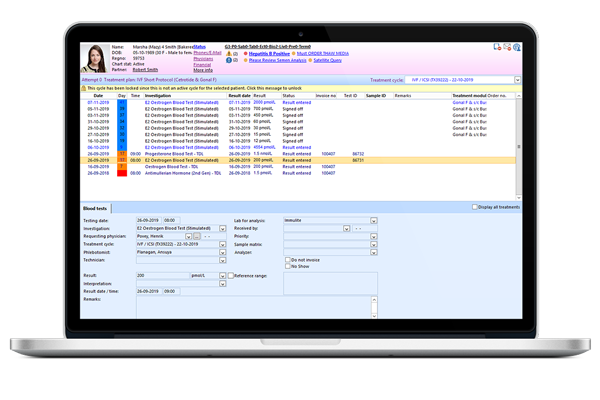Select the Progesterone Blood Test - TDL row
The width and height of the screenshot is (600, 400).
[x=298, y=154]
